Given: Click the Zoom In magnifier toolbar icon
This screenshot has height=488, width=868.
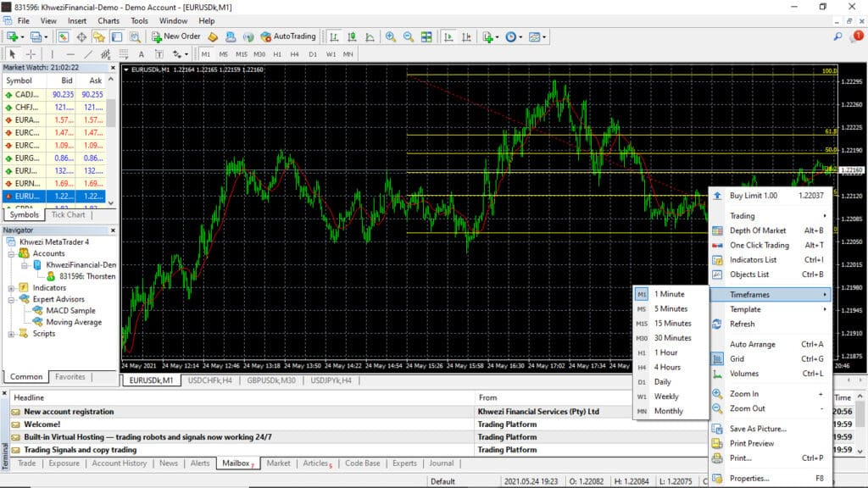Looking at the screenshot, I should point(390,37).
